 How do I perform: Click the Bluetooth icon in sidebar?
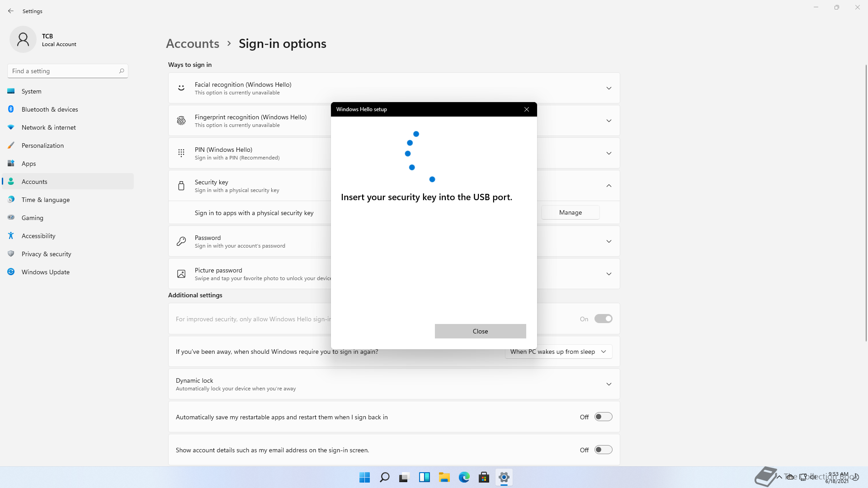11,109
